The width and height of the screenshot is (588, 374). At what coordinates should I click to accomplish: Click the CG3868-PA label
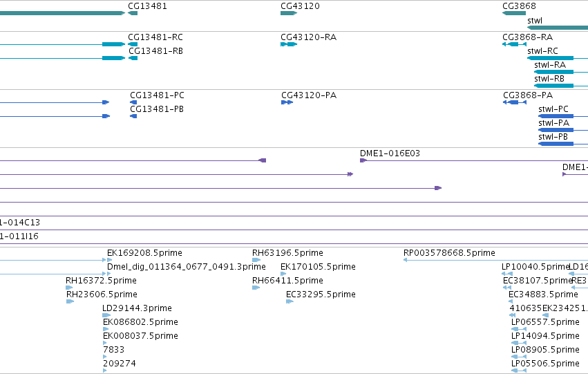point(528,95)
